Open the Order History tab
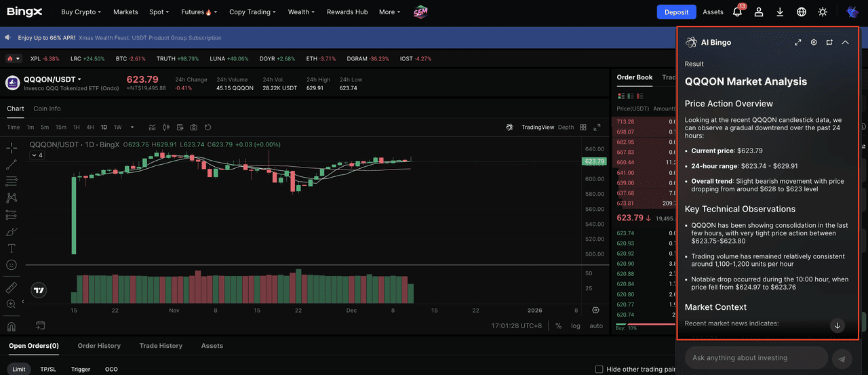Viewport: 868px width, 375px height. (99, 346)
